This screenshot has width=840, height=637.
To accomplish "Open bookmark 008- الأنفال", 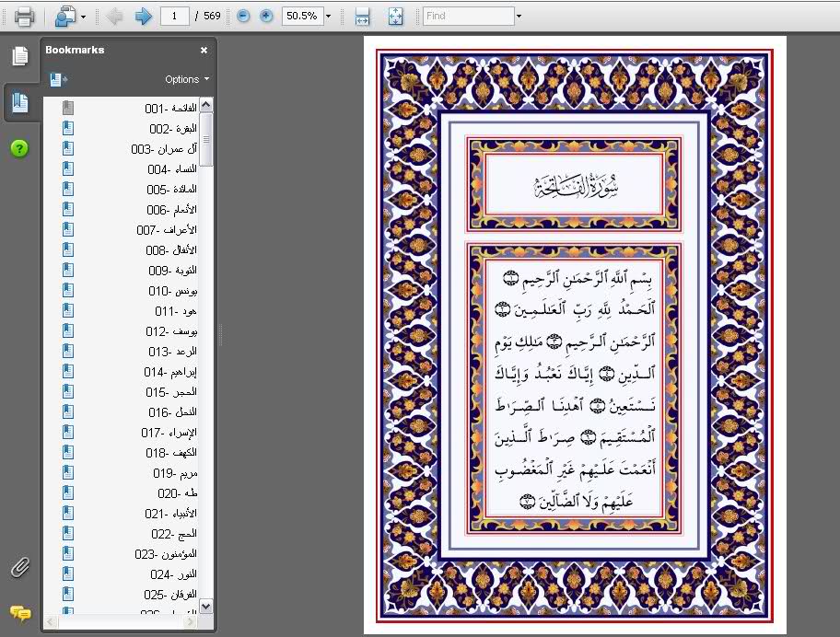I will click(x=171, y=250).
